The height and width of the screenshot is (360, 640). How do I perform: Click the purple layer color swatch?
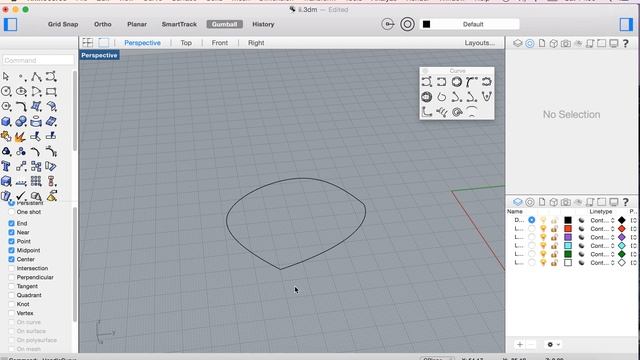(x=568, y=237)
